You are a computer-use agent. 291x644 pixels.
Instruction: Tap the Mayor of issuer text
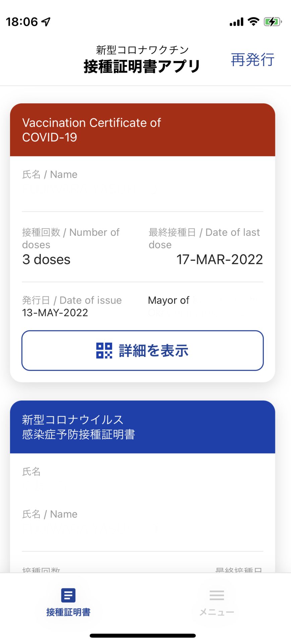click(x=169, y=300)
